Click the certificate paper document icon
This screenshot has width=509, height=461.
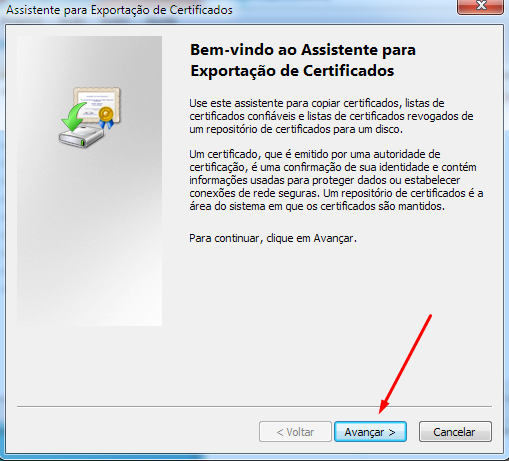[97, 104]
